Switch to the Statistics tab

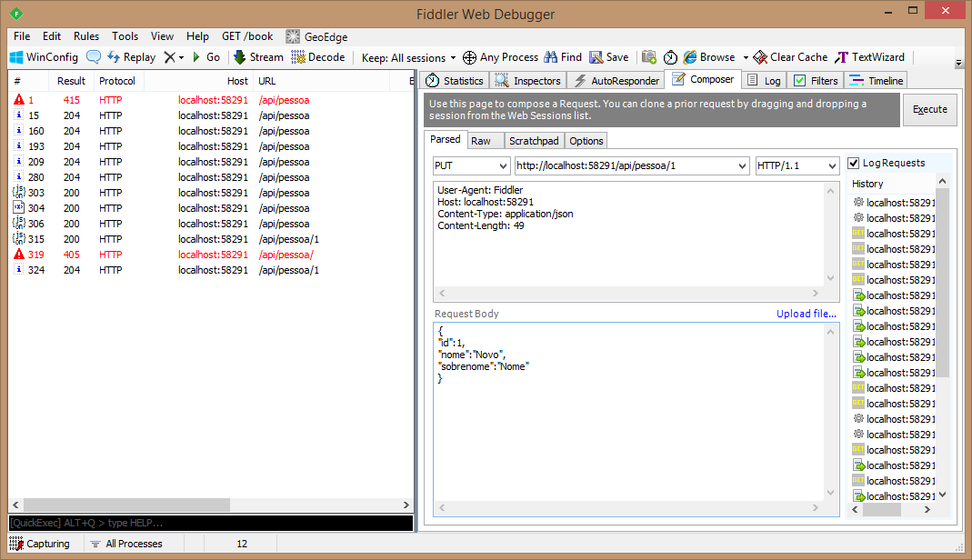pyautogui.click(x=455, y=81)
